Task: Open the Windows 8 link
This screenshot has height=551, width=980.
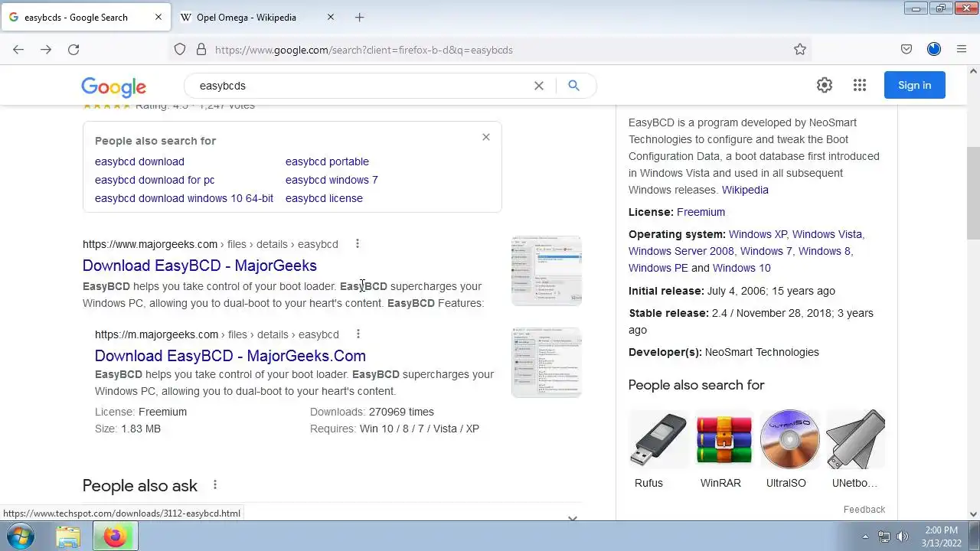Action: click(x=824, y=251)
